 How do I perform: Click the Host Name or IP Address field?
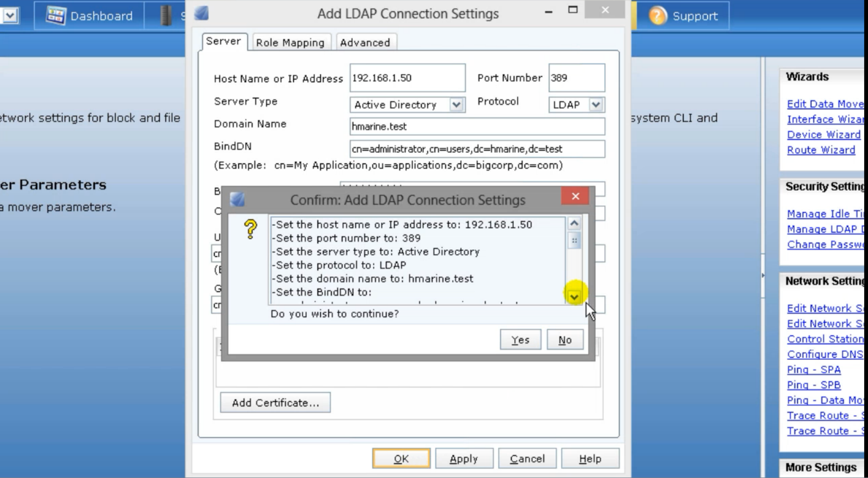point(408,78)
